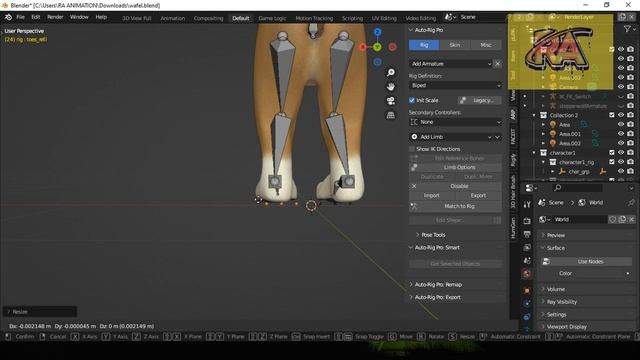Screen dimensions: 640x360
Task: Open the Output properties tab icon
Action: (x=527, y=234)
